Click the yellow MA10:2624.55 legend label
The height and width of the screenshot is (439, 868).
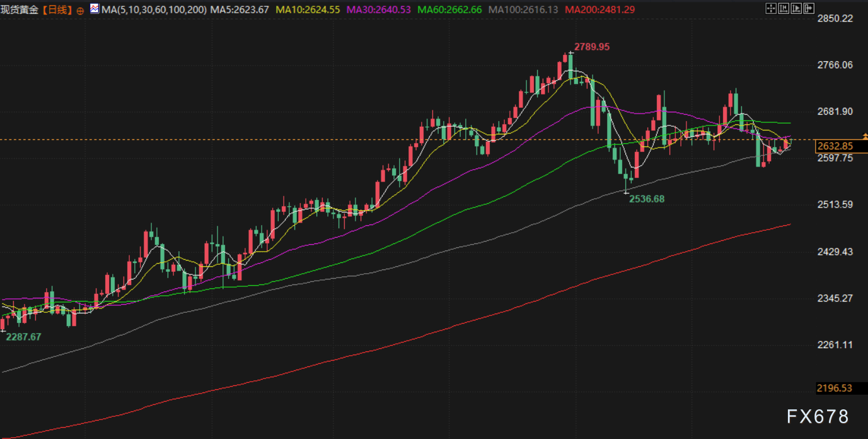coord(308,10)
